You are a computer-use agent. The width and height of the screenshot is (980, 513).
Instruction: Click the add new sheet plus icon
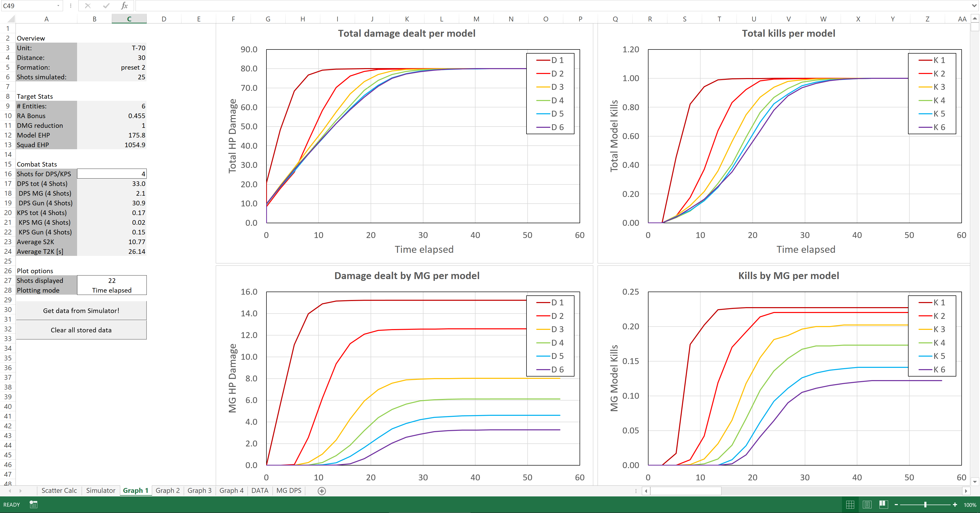(322, 491)
